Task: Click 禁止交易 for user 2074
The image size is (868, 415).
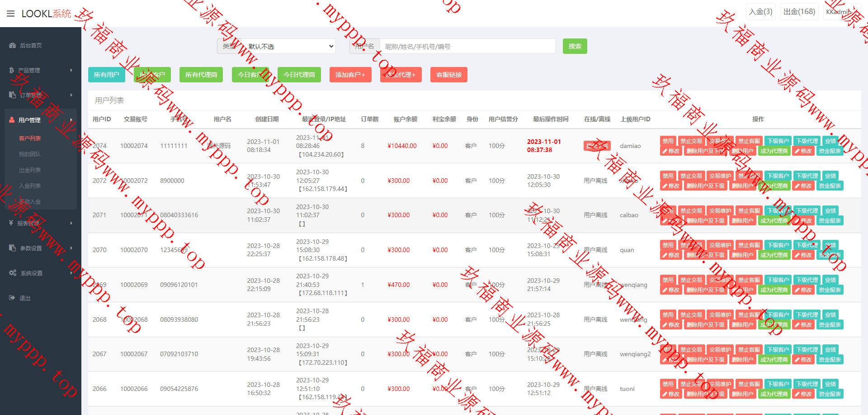Action: click(x=691, y=141)
